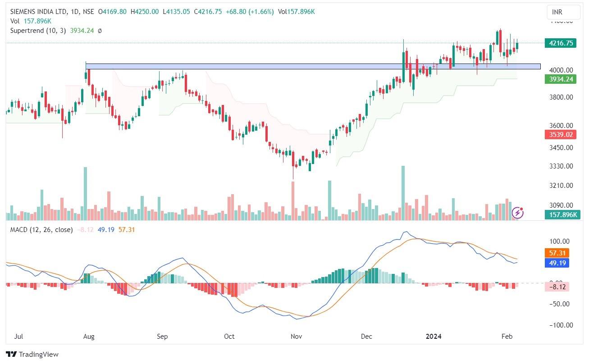Click the 4216.75 current price label
Image resolution: width=589 pixels, height=364 pixels.
[x=561, y=43]
